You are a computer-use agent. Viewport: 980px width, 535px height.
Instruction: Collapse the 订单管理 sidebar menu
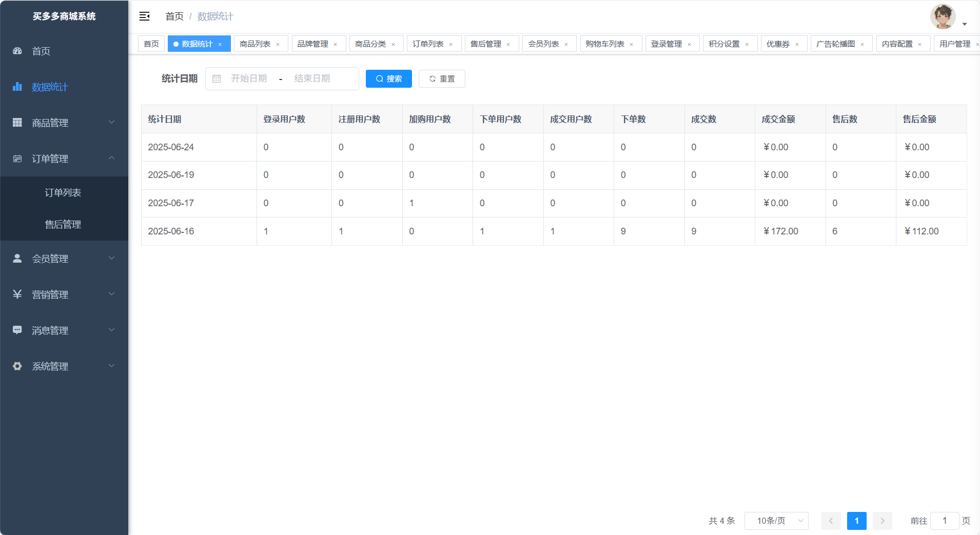tap(64, 158)
